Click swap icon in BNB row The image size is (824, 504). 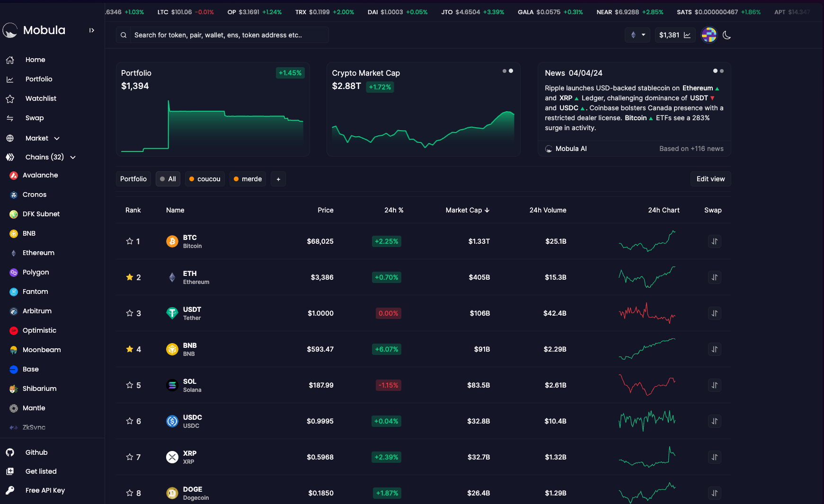click(715, 349)
